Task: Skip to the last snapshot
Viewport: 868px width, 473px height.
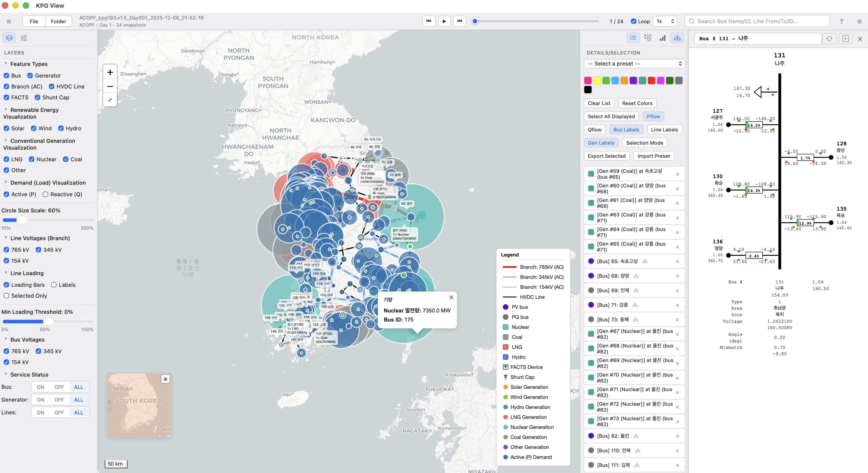Action: [x=460, y=21]
